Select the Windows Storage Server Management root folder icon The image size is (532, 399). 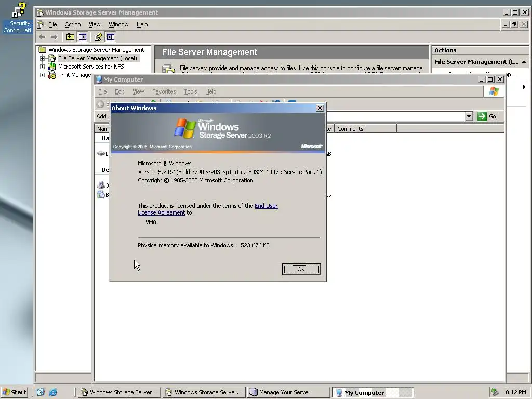[43, 50]
